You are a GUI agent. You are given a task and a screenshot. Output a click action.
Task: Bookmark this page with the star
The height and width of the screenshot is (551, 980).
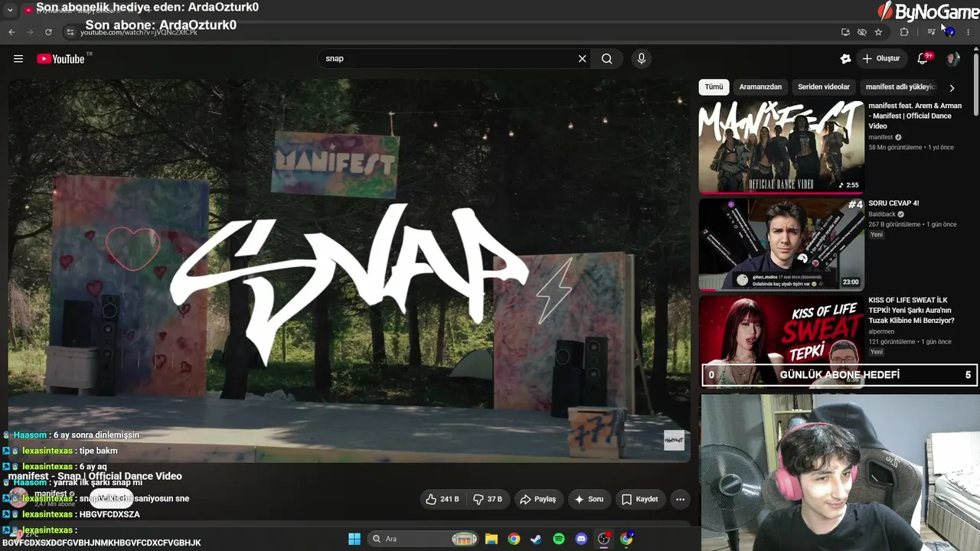pyautogui.click(x=878, y=32)
